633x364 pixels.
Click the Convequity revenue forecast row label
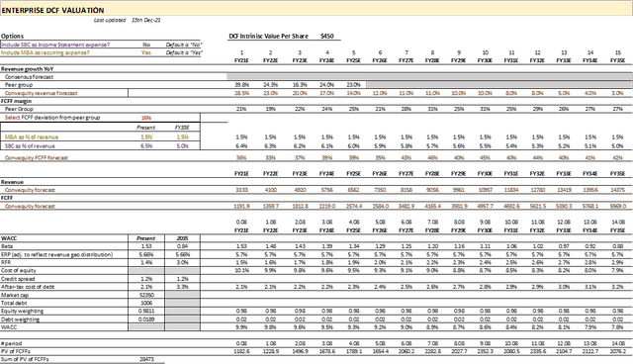pos(42,93)
